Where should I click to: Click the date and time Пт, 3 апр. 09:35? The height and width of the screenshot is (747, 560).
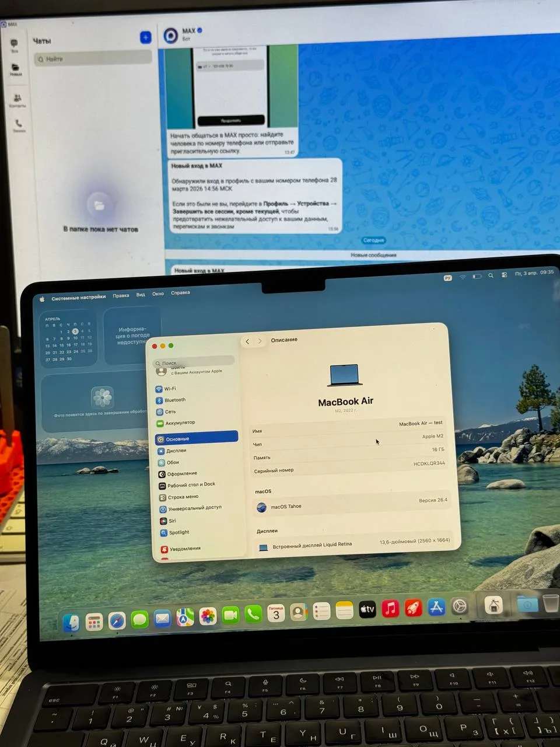click(x=534, y=273)
